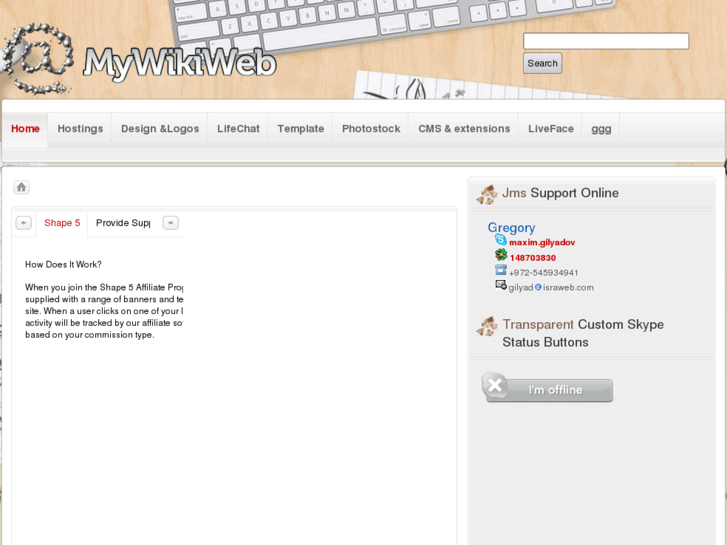Select the Shape 5 tab

(62, 223)
